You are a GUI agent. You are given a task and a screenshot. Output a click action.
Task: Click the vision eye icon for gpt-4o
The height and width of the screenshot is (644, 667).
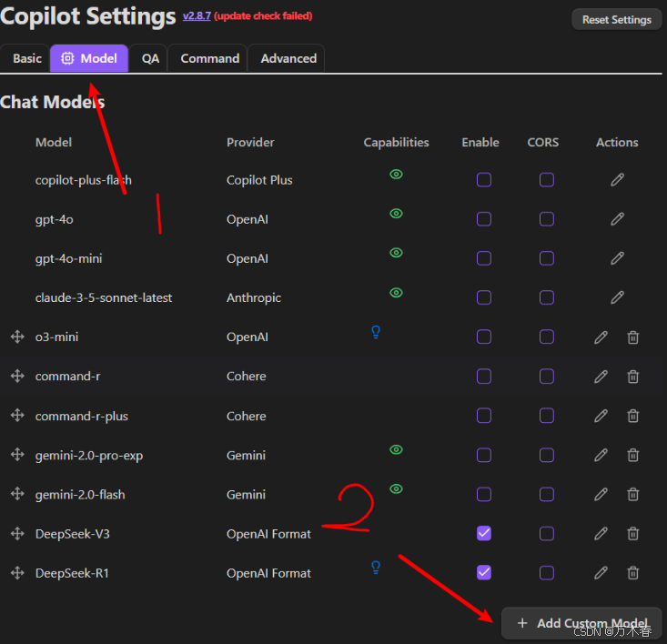point(396,214)
